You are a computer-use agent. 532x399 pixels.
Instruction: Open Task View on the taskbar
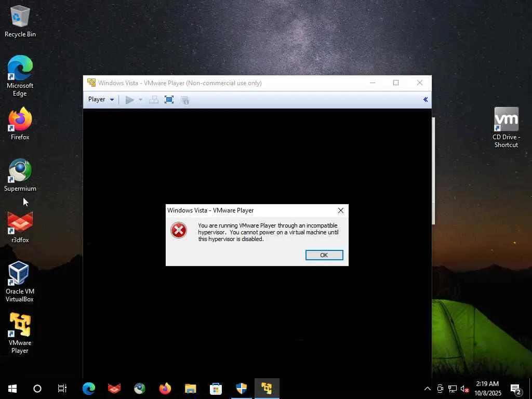pos(62,389)
